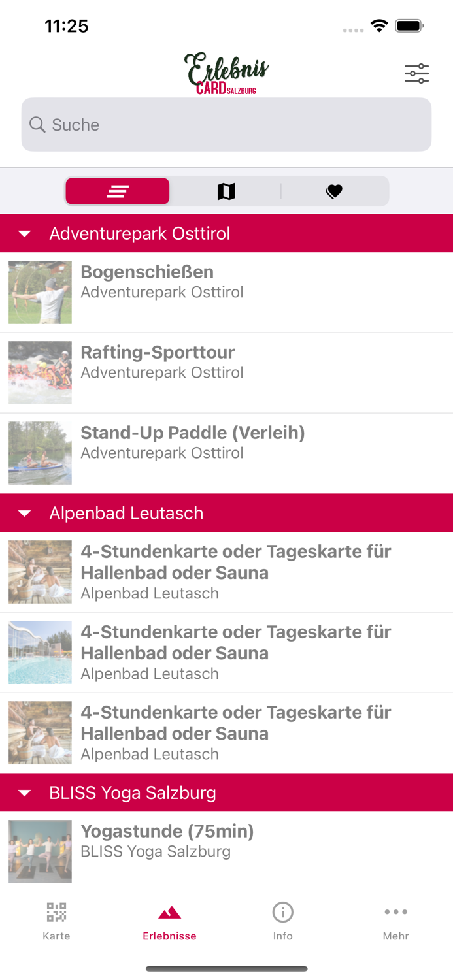Open Yogastunde (75min) details
The width and height of the screenshot is (453, 980).
(x=226, y=851)
